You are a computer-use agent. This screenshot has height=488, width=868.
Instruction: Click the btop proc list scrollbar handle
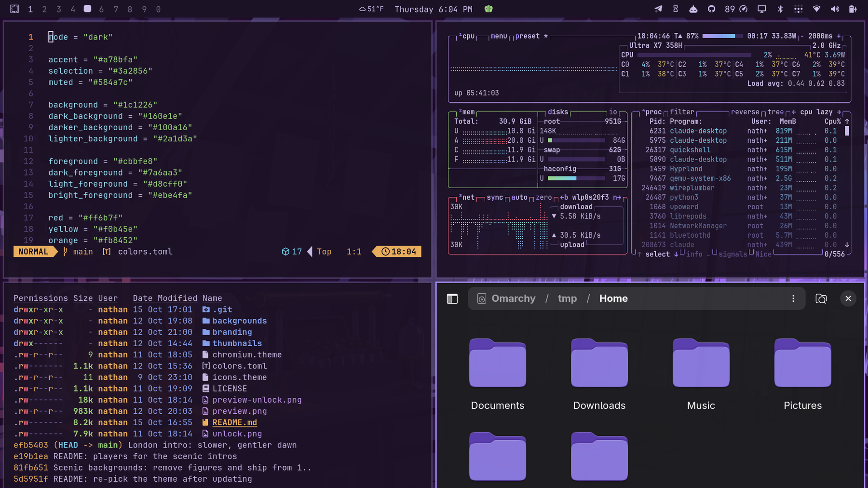coord(847,131)
